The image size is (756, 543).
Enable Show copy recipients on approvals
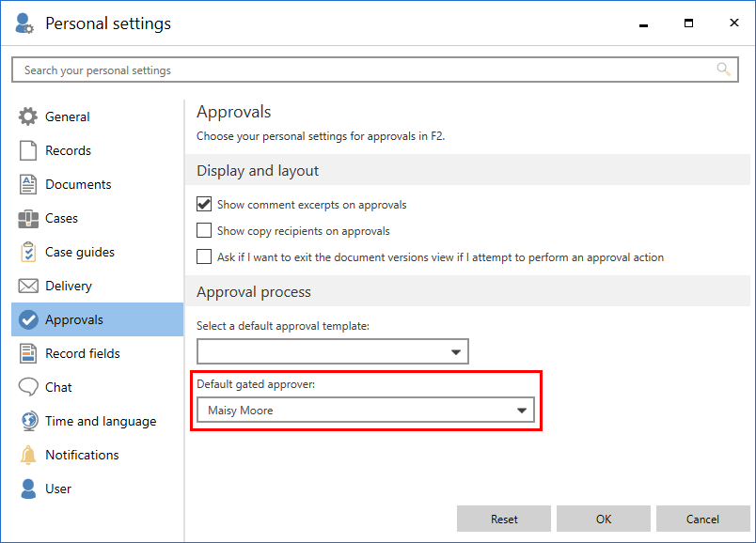(x=204, y=231)
